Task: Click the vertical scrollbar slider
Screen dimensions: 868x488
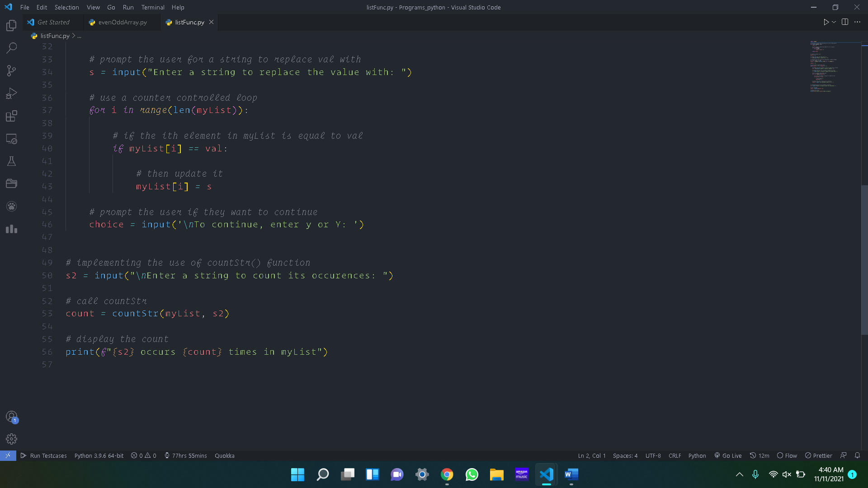Action: [864, 260]
